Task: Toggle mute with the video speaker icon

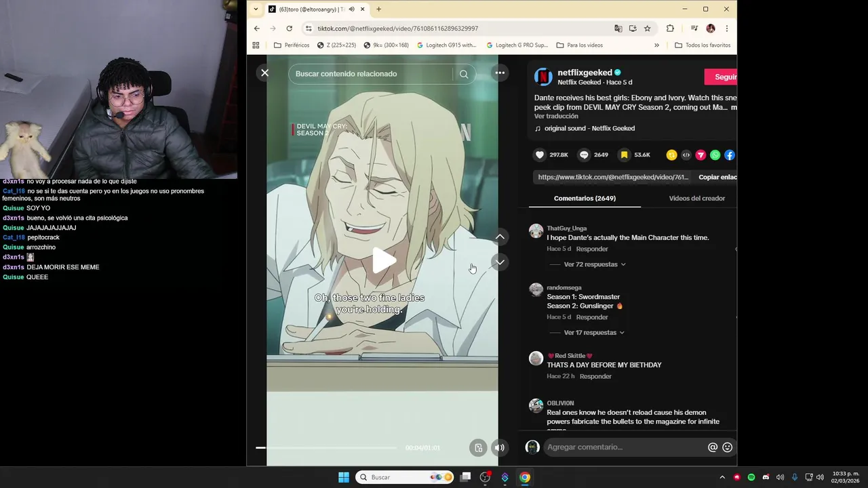Action: coord(499,447)
